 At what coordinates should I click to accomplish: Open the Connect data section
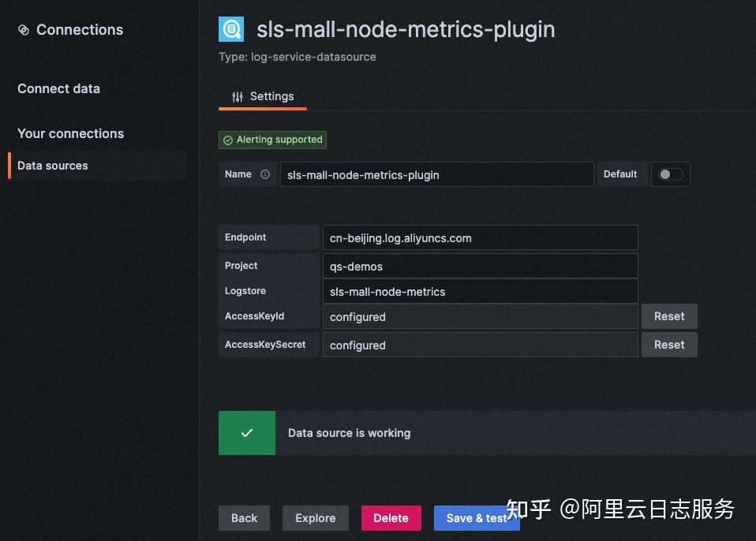coord(58,88)
